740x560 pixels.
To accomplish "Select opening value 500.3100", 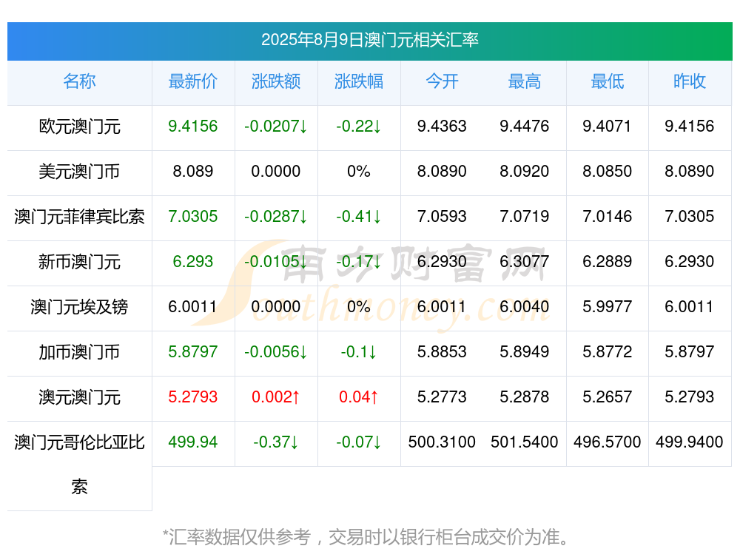I will point(442,442).
